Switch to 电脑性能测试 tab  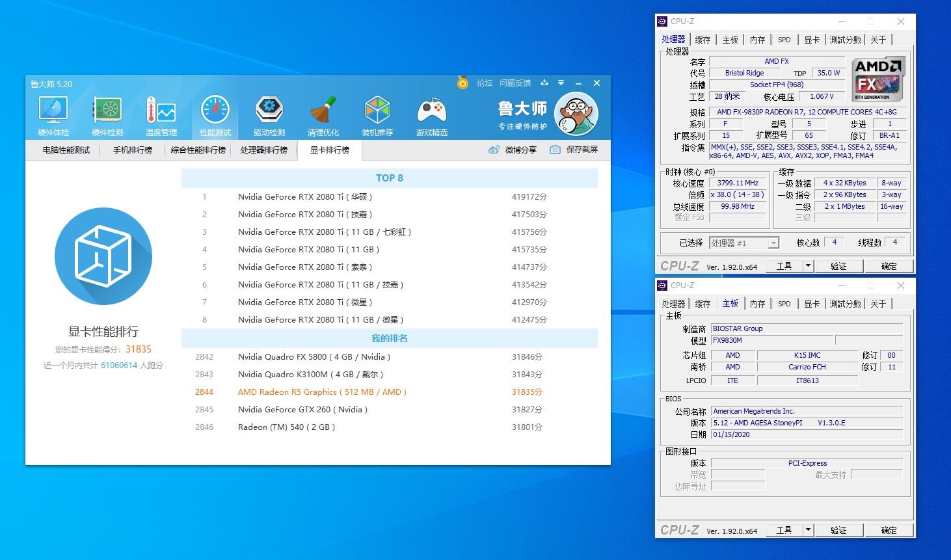66,150
